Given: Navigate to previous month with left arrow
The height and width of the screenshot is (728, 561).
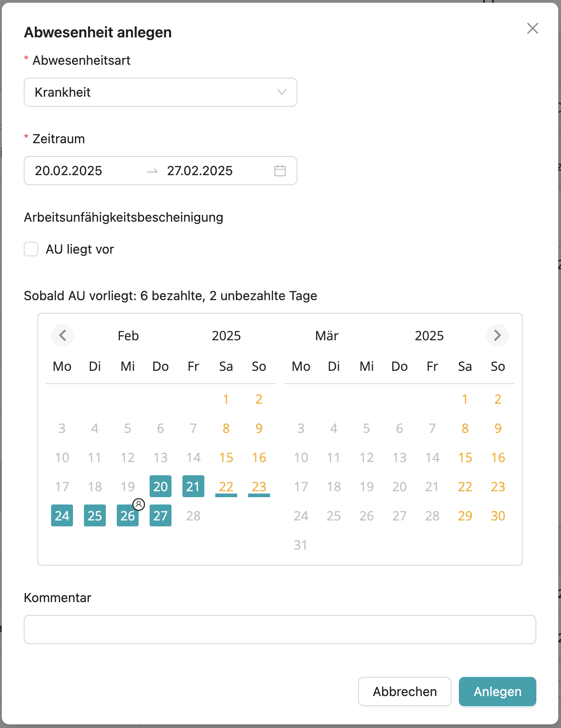Looking at the screenshot, I should coord(62,336).
